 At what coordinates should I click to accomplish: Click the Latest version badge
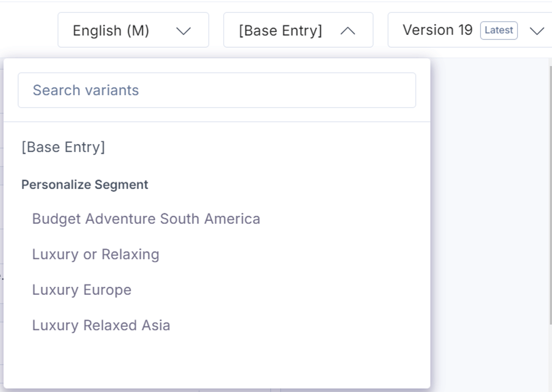pos(499,30)
